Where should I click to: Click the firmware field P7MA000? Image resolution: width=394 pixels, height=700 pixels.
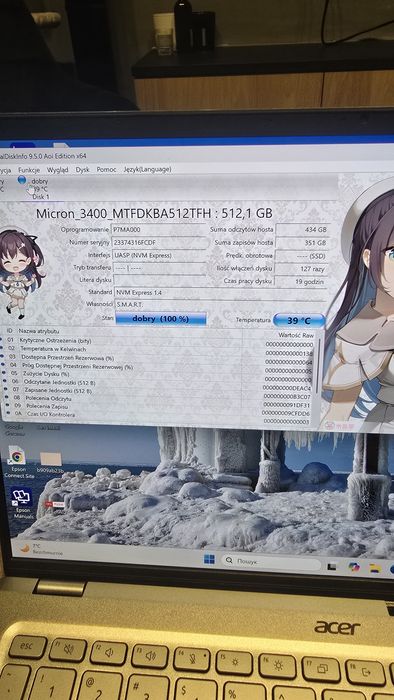pos(159,229)
